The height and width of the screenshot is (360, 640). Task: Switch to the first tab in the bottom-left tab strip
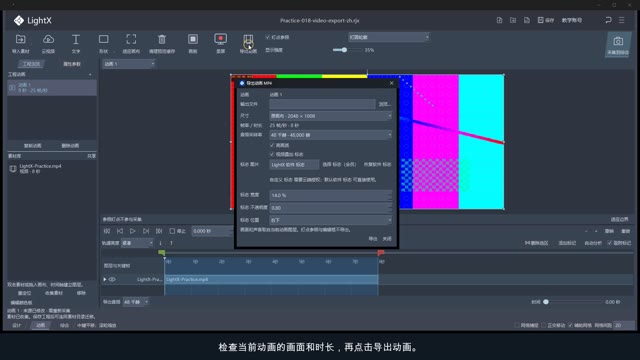[x=17, y=325]
